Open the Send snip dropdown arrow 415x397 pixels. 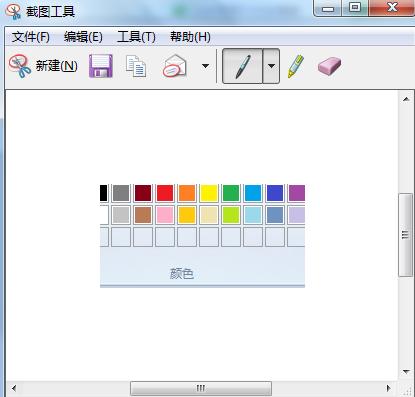pyautogui.click(x=206, y=66)
